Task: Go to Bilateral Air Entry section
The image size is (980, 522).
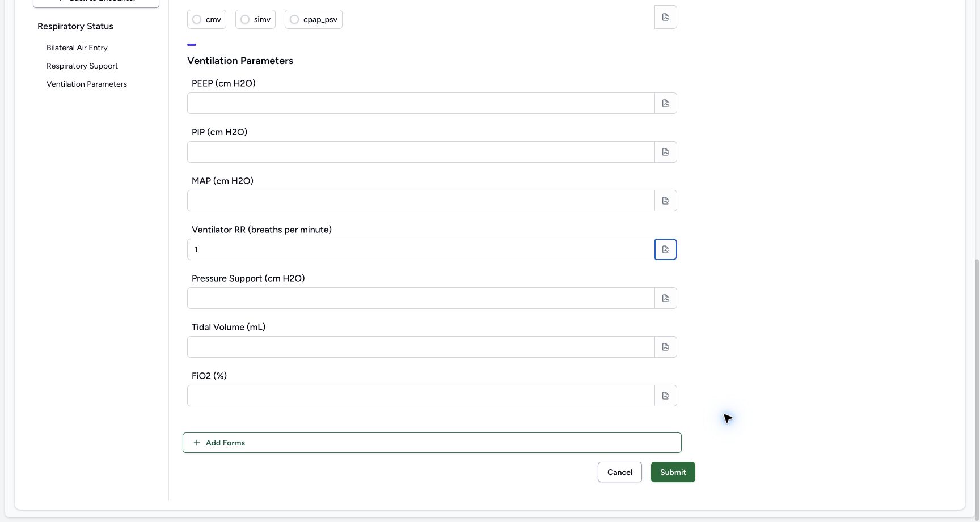Action: [77, 48]
